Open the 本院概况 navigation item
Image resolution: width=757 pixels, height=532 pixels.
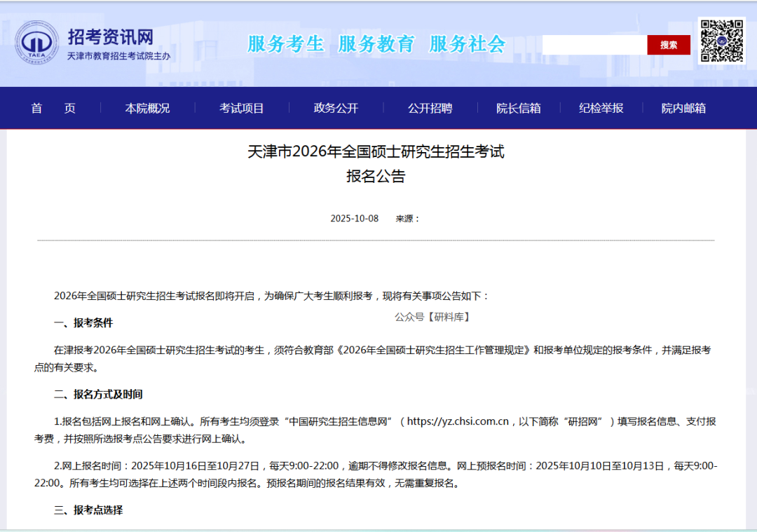click(147, 108)
